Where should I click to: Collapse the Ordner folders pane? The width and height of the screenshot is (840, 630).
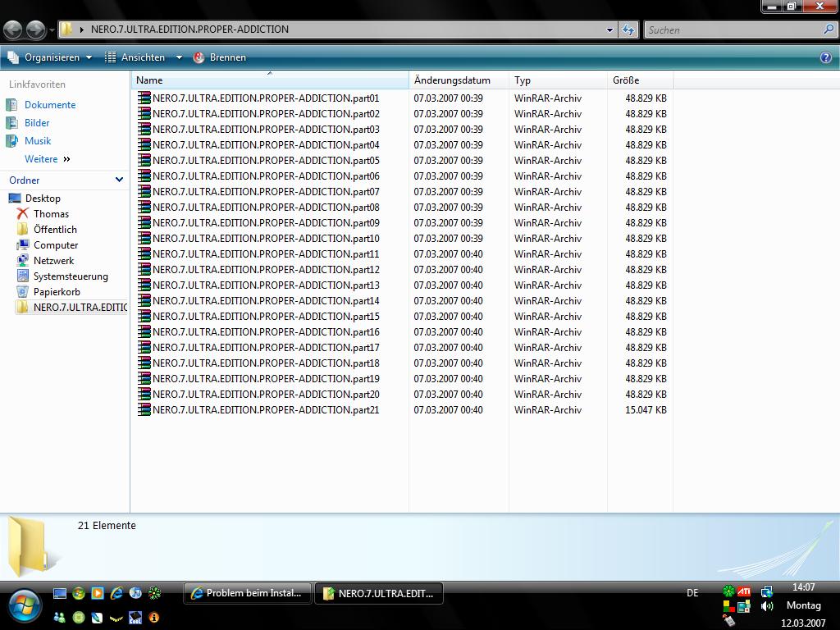[119, 180]
